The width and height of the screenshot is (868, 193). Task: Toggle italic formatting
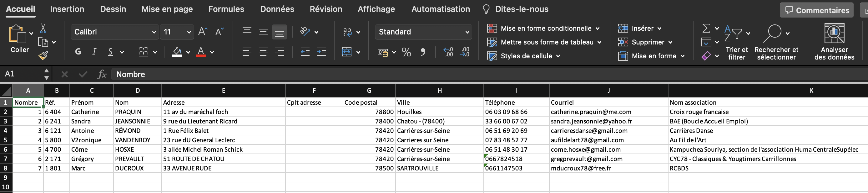tap(94, 52)
